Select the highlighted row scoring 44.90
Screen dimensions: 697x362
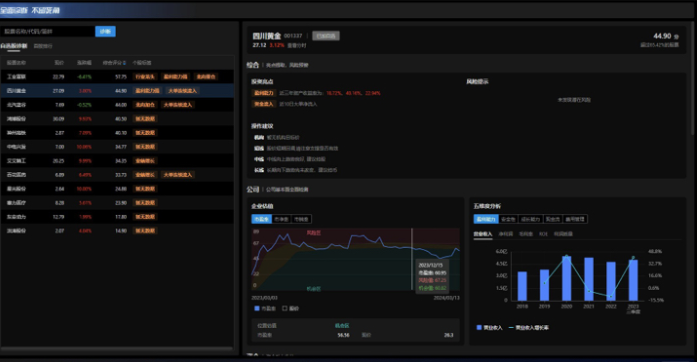point(117,91)
